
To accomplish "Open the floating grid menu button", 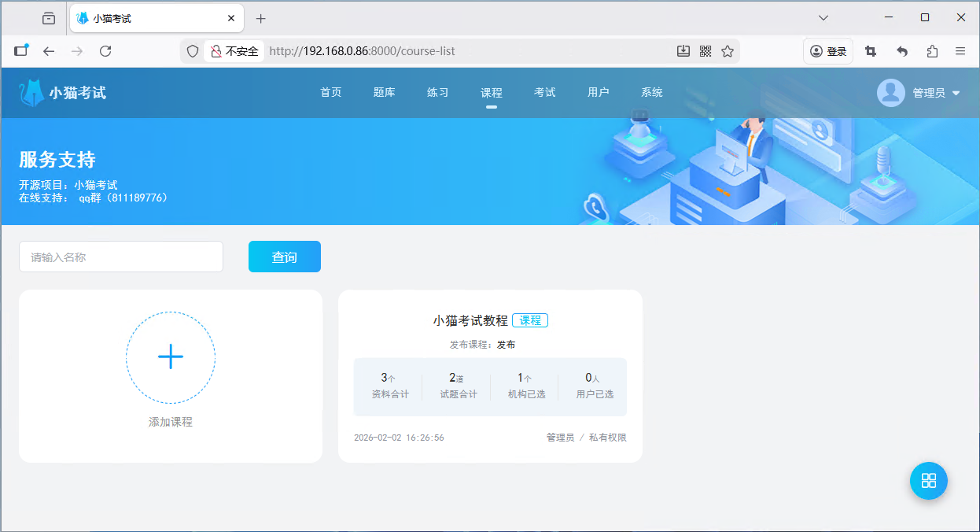I will [929, 481].
